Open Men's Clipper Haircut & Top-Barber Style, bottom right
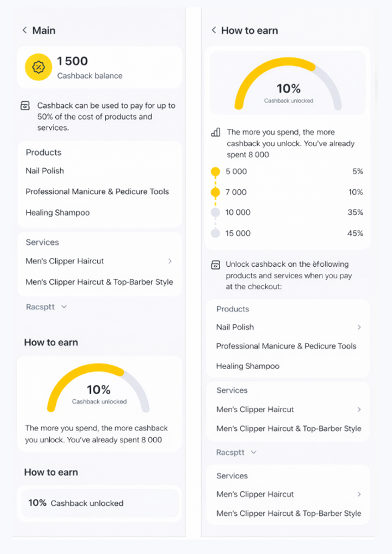Screen dimensions: 392x554 [289, 513]
